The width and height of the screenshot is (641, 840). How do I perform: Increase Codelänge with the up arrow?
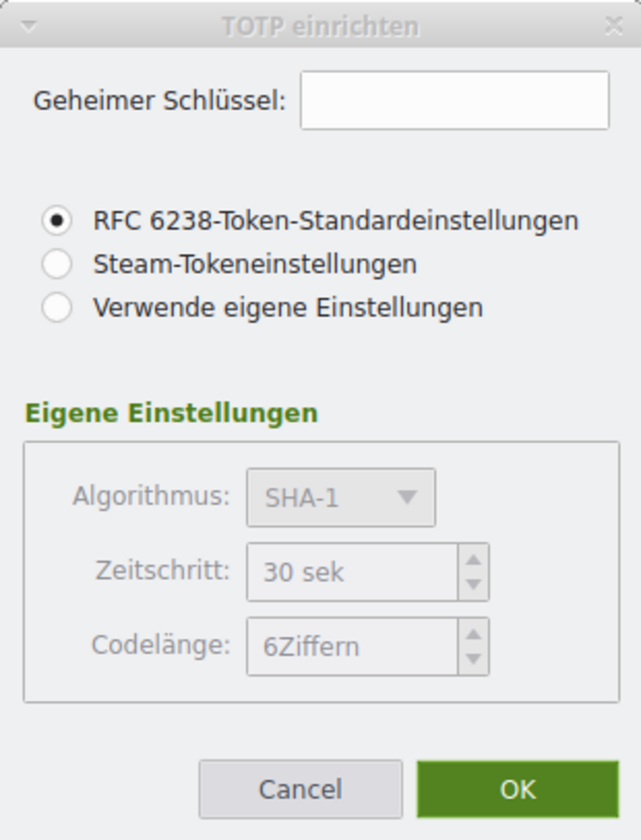474,634
